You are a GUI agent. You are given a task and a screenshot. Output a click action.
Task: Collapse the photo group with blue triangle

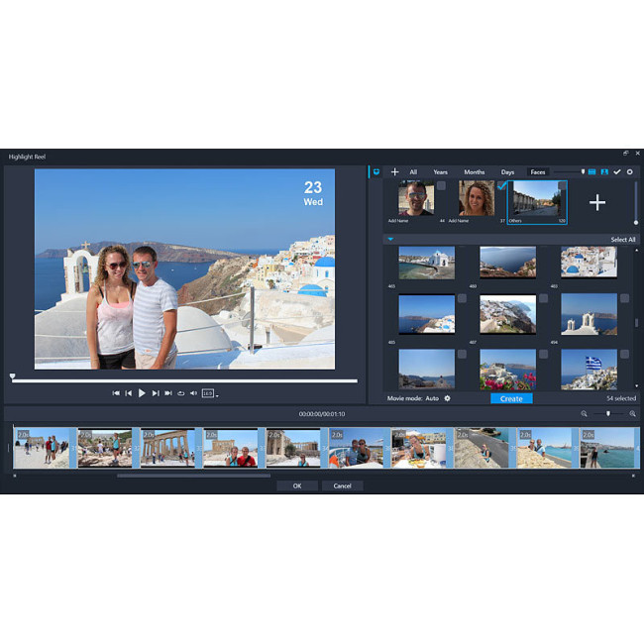pos(390,239)
